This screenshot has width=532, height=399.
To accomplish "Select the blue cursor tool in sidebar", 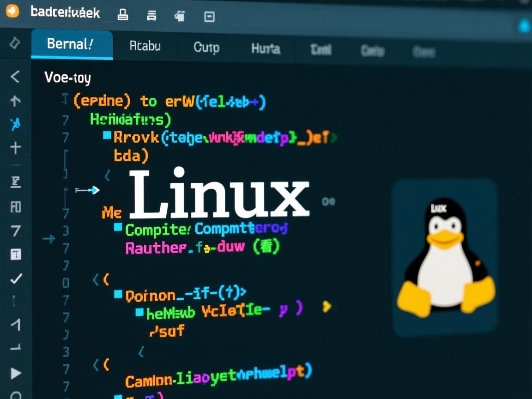I will click(15, 123).
